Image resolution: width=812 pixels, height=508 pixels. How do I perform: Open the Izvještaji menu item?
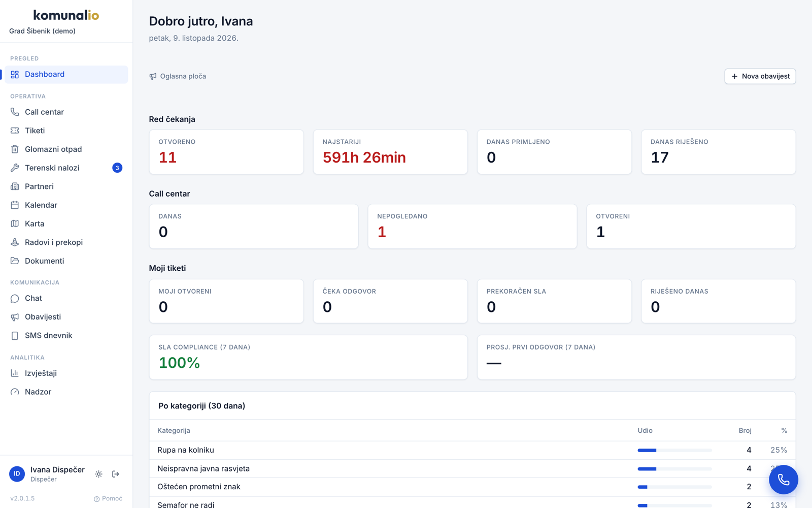(66, 373)
